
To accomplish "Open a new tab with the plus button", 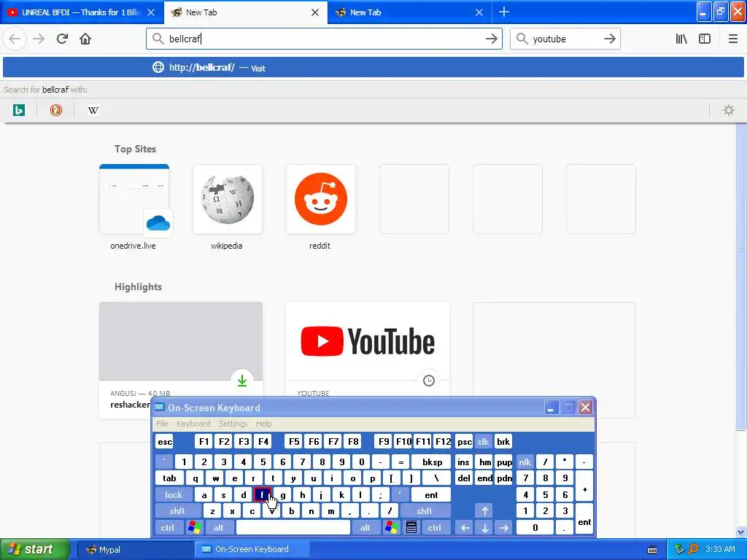I will click(x=504, y=12).
